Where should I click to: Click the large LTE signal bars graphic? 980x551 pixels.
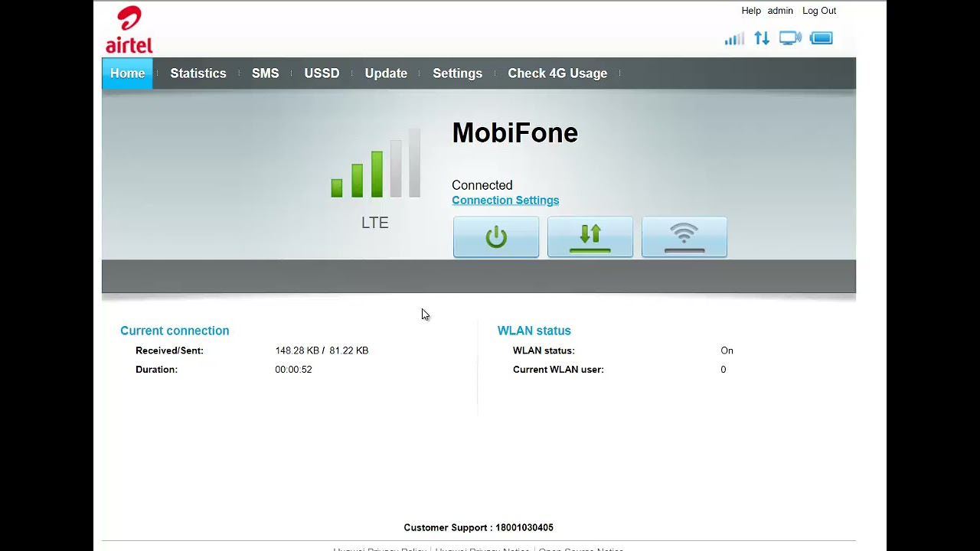[x=376, y=163]
